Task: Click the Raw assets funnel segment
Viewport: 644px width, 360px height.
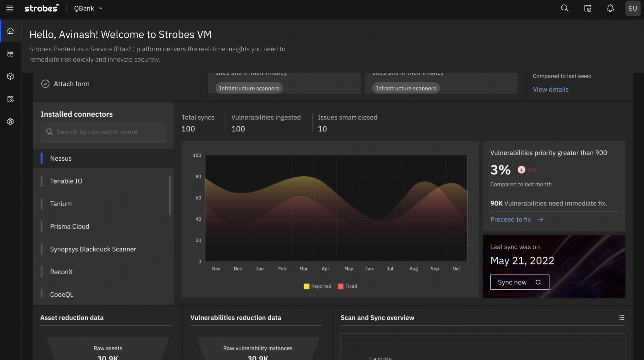Action: point(108,349)
